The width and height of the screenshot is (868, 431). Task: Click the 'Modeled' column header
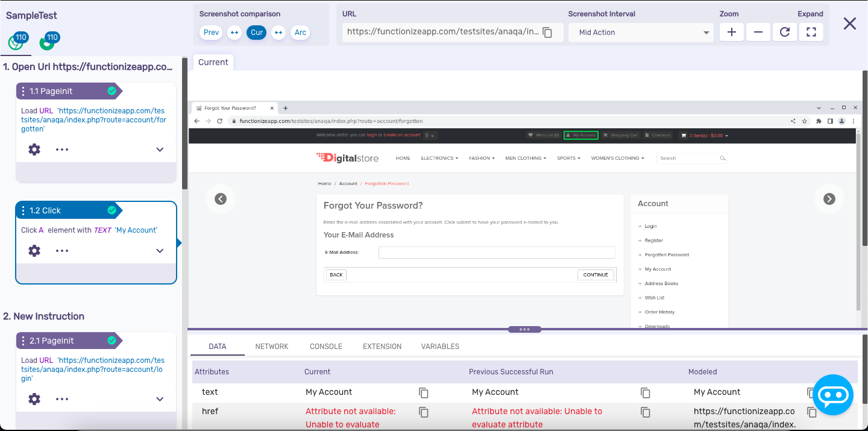[x=703, y=372]
